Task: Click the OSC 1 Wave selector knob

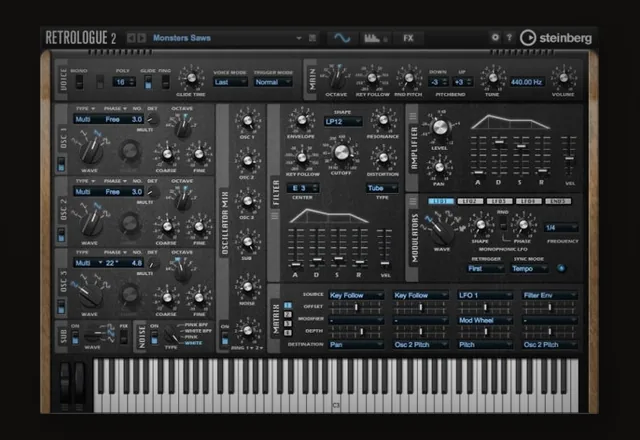Action: pyautogui.click(x=91, y=151)
